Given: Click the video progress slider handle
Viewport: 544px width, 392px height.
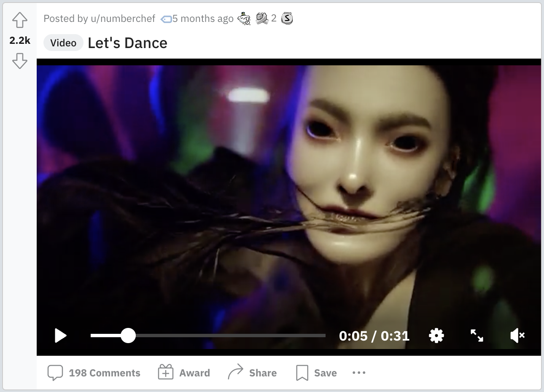Looking at the screenshot, I should pos(128,336).
